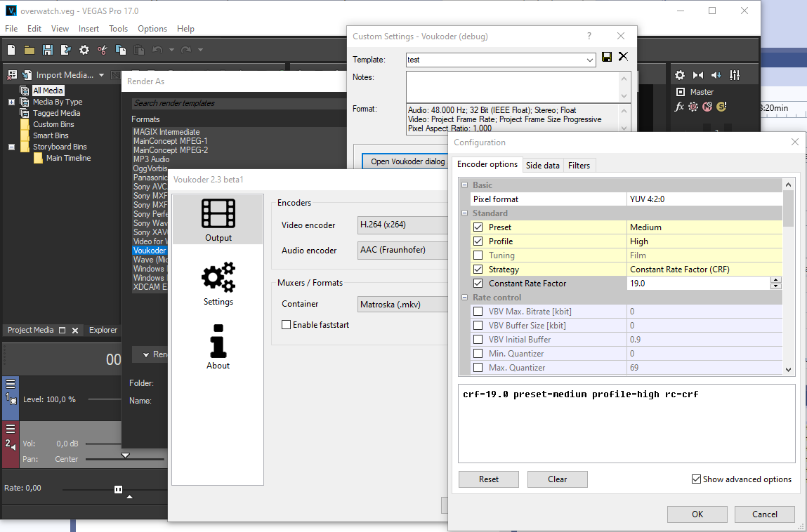Switch to the Side data tab
The height and width of the screenshot is (532, 807).
click(x=543, y=165)
